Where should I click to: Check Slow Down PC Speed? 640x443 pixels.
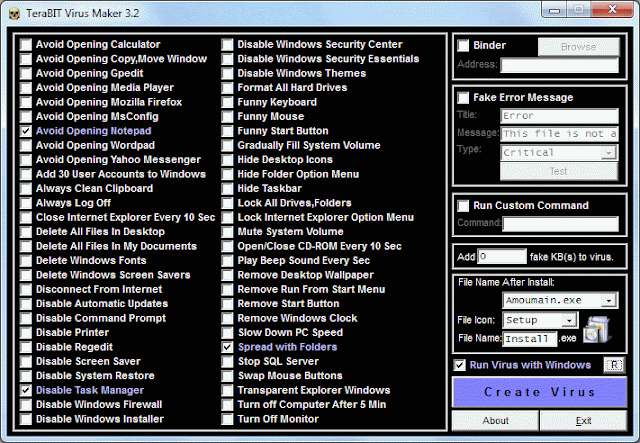tap(227, 332)
